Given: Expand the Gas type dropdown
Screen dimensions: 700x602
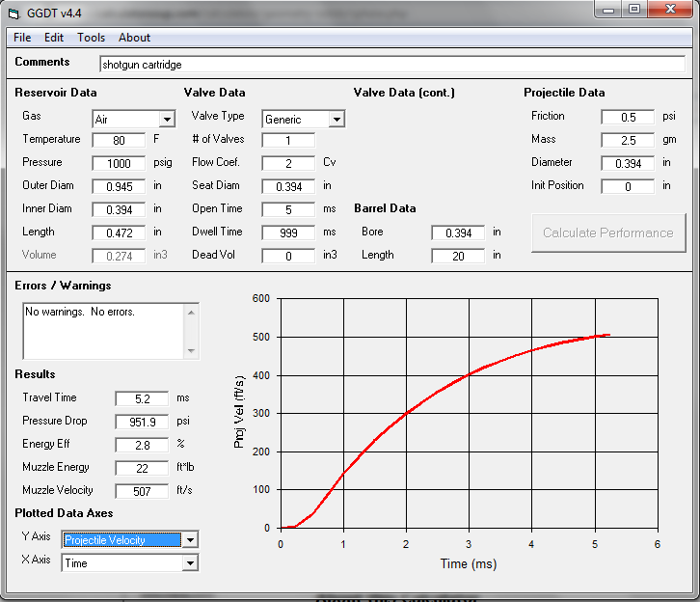Looking at the screenshot, I should pos(167,120).
